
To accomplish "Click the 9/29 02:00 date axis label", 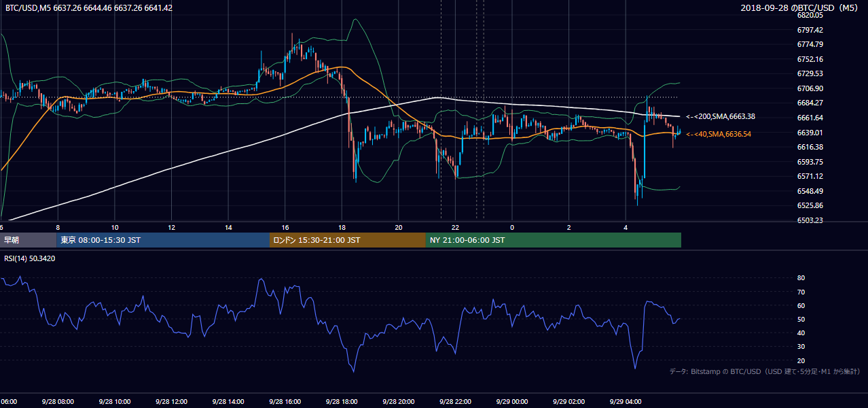I will click(x=568, y=401).
